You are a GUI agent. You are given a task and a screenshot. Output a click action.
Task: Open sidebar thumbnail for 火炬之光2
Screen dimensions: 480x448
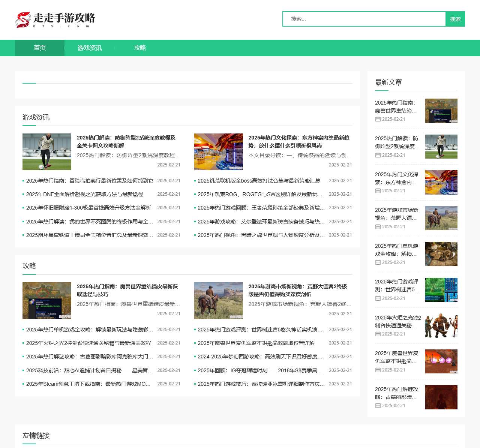(x=441, y=325)
